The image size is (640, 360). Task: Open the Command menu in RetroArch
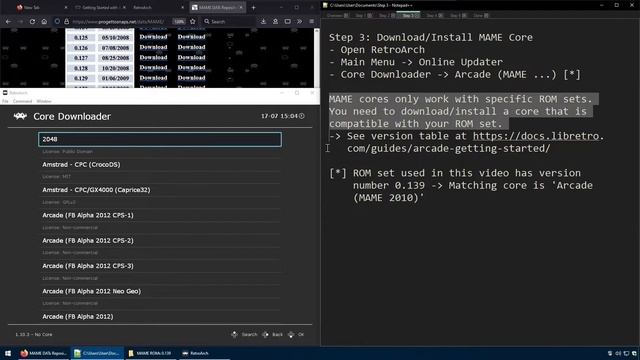(x=22, y=101)
